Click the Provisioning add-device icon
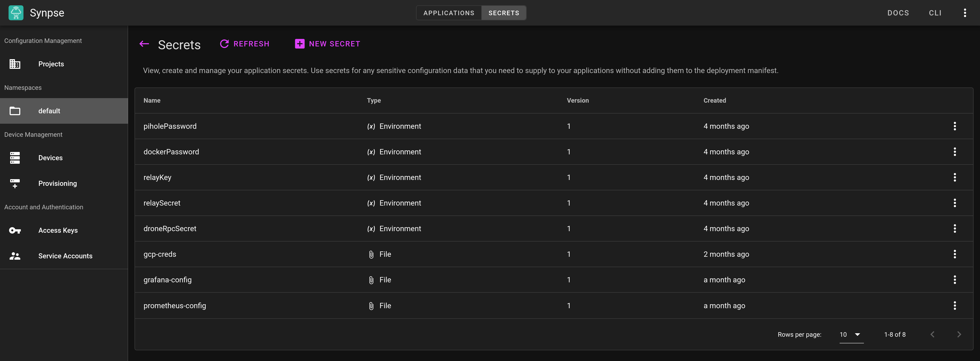Screen dimensions: 980x361 tap(15, 183)
